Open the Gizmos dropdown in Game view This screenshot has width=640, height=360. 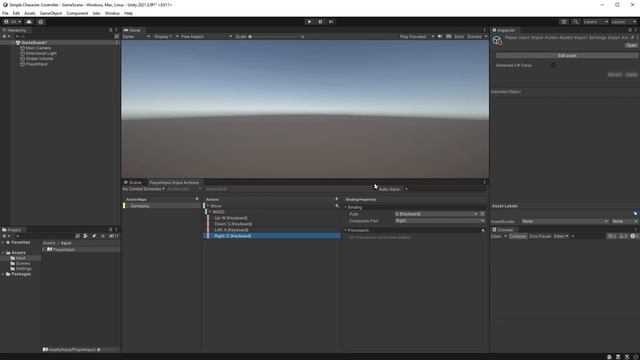coord(477,36)
